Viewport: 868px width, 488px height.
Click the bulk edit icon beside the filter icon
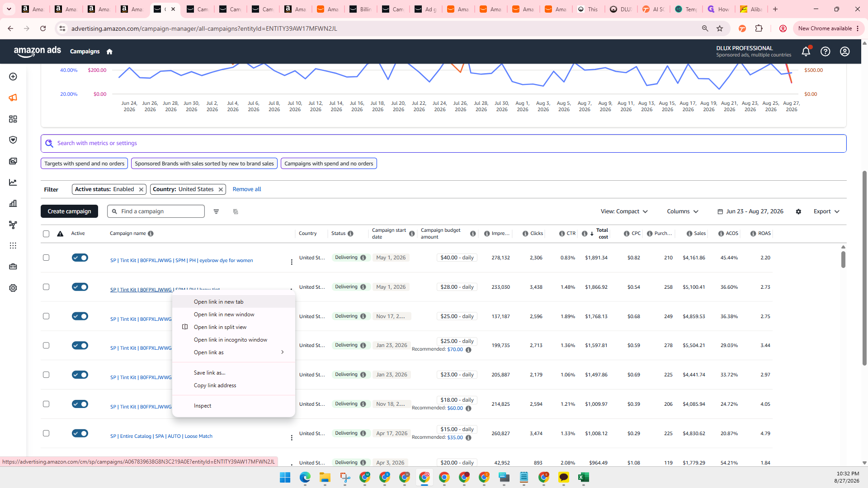coord(236,211)
